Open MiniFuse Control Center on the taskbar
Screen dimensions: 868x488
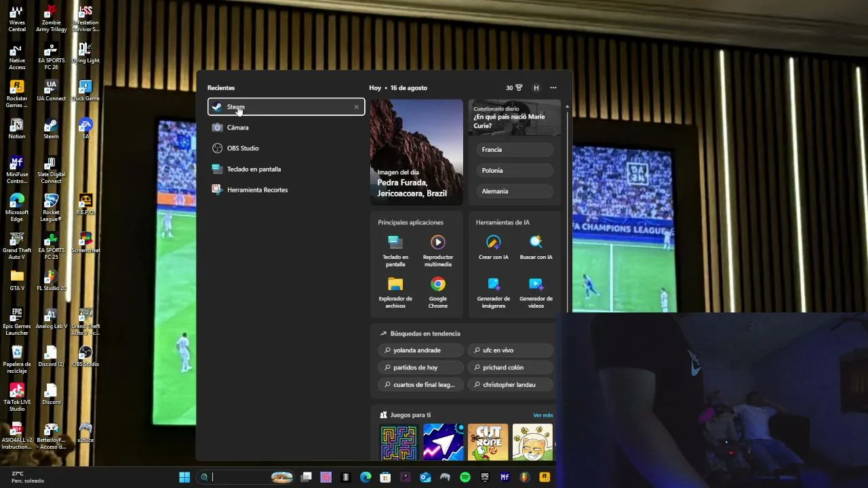[505, 477]
